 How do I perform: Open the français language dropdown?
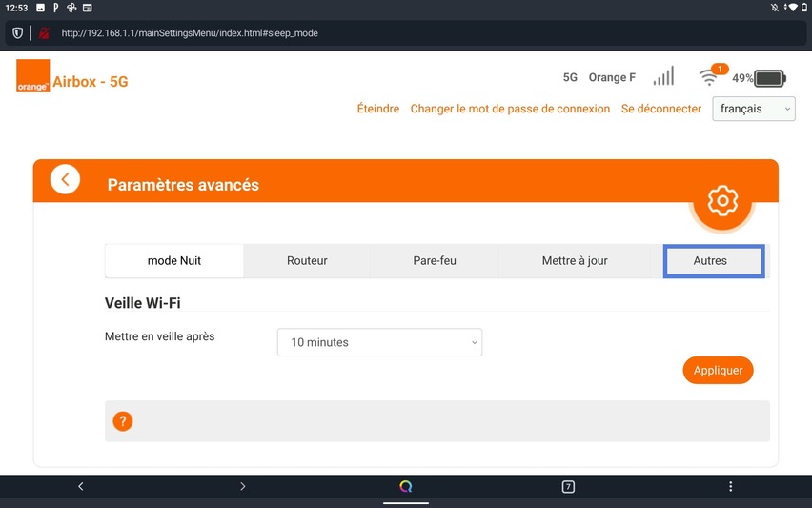[x=754, y=109]
